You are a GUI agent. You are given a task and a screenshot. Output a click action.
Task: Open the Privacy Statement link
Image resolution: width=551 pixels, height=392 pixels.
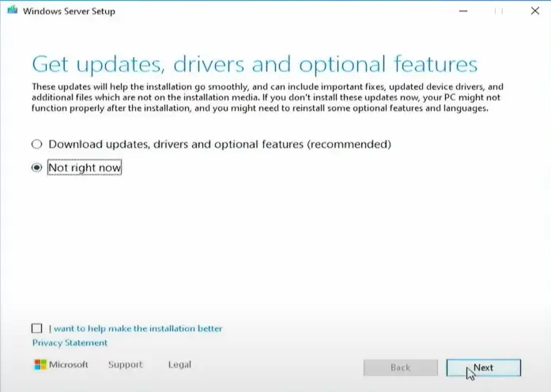(70, 342)
